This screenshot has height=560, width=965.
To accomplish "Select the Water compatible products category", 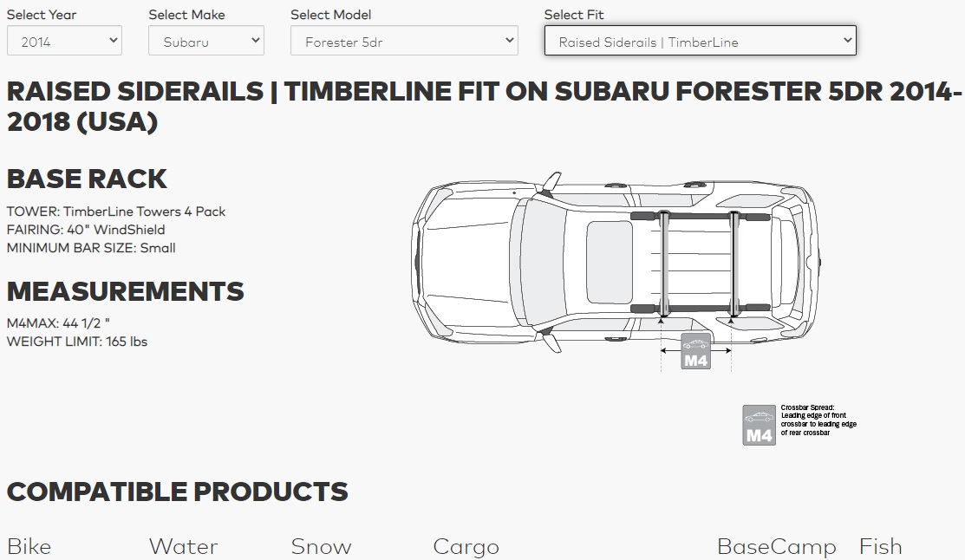I will pos(184,546).
